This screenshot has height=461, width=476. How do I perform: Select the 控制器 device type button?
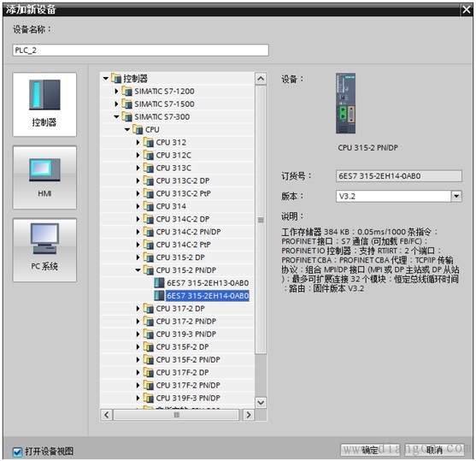point(44,104)
